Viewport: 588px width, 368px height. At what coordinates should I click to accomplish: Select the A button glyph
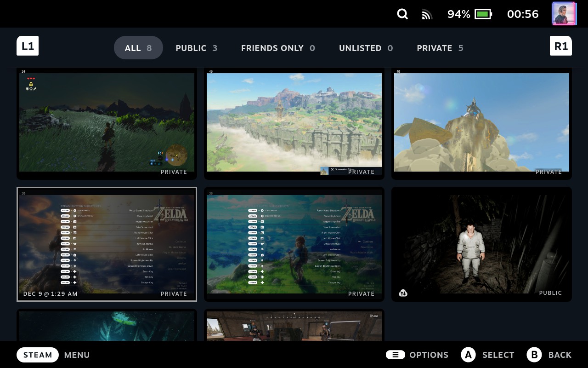(x=468, y=355)
